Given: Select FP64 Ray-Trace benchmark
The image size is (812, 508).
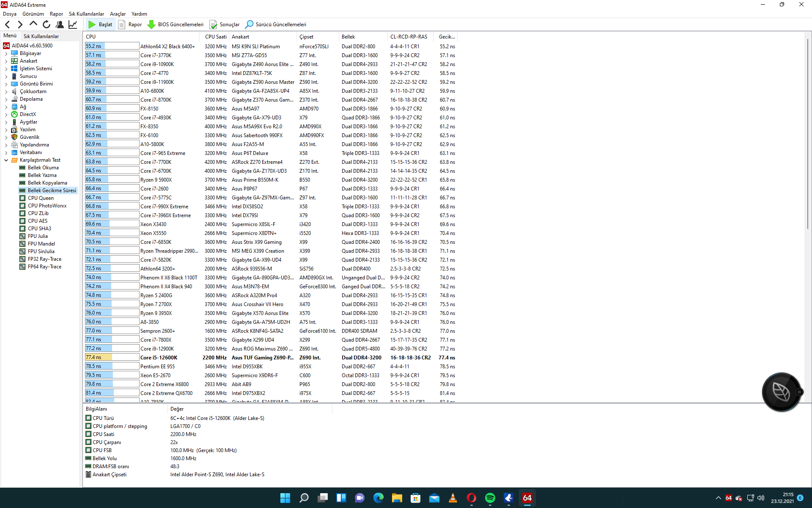Looking at the screenshot, I should [44, 267].
